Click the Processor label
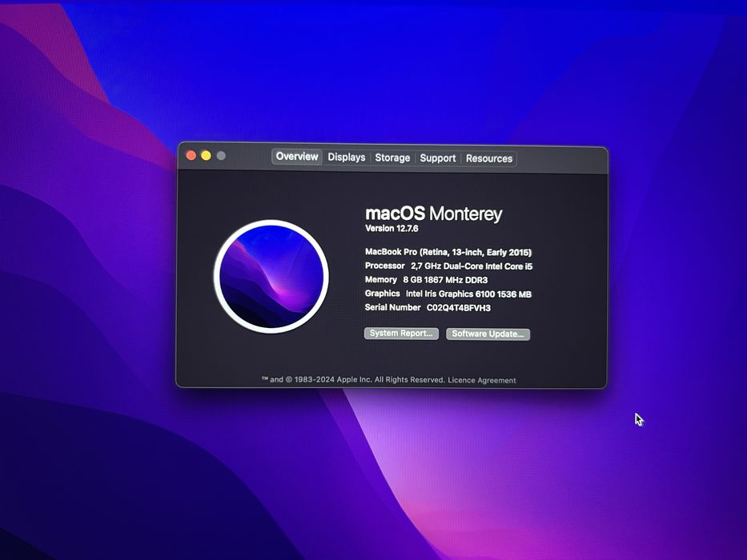The width and height of the screenshot is (747, 560). click(384, 266)
